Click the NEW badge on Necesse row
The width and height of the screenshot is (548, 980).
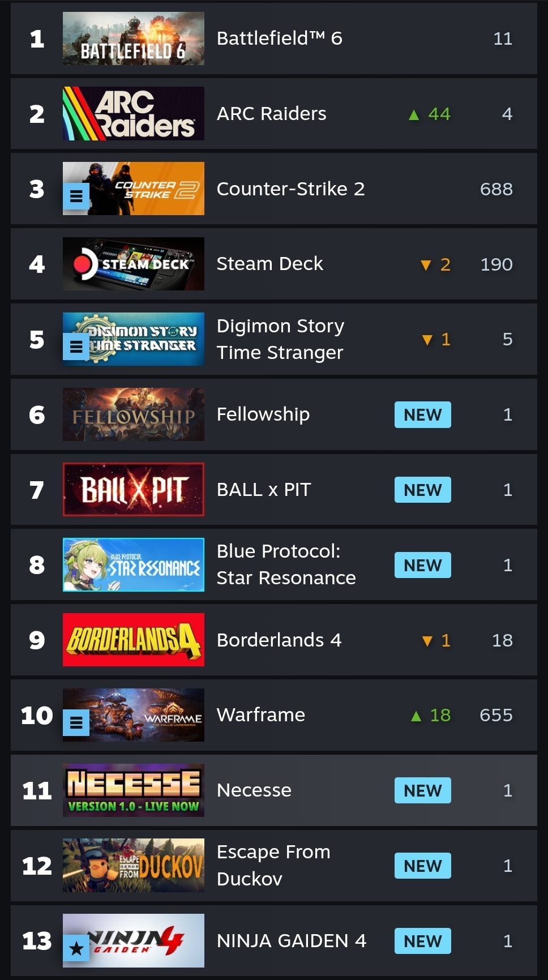(x=423, y=790)
